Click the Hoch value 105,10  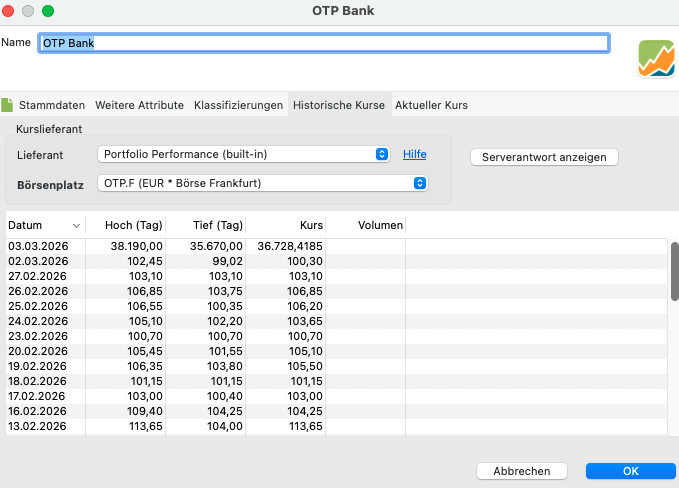click(146, 321)
